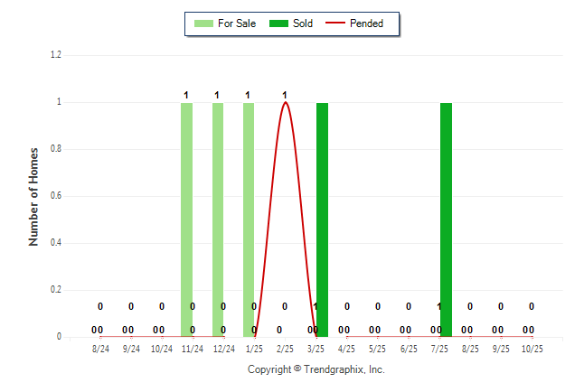
Task: Click the light green For Sale swatch
Action: tap(203, 23)
